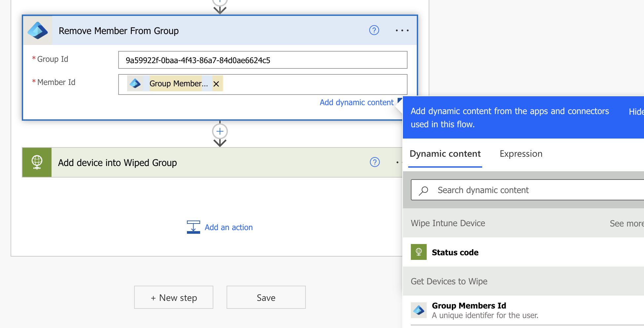The image size is (644, 328).
Task: Click the HTTP globe icon on Add device into Wiped Group
Action: (x=37, y=162)
